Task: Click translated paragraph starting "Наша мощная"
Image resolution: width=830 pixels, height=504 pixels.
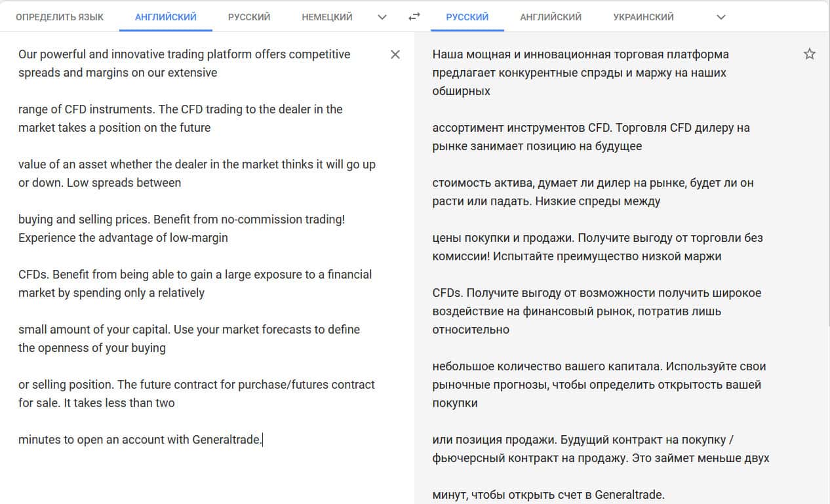Action: coord(580,72)
